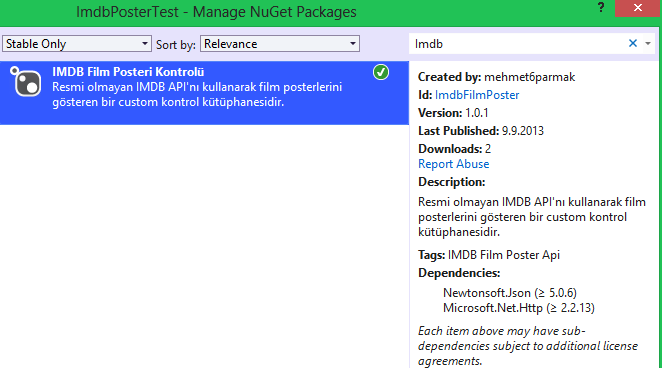This screenshot has height=368, width=662.
Task: Clear the Imdb search text
Action: click(632, 43)
